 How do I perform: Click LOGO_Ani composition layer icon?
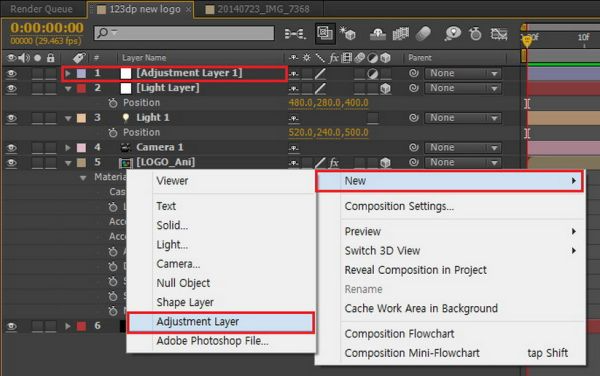(x=126, y=163)
